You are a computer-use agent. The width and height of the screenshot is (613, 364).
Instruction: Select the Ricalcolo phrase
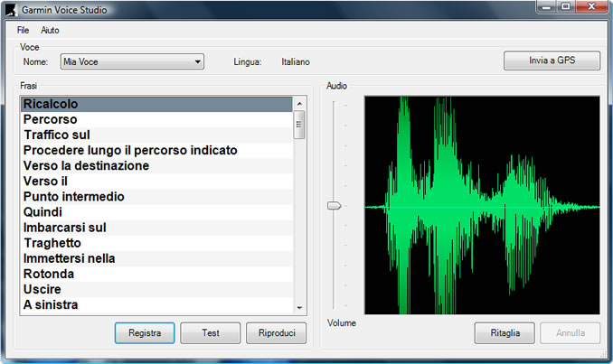(x=156, y=104)
